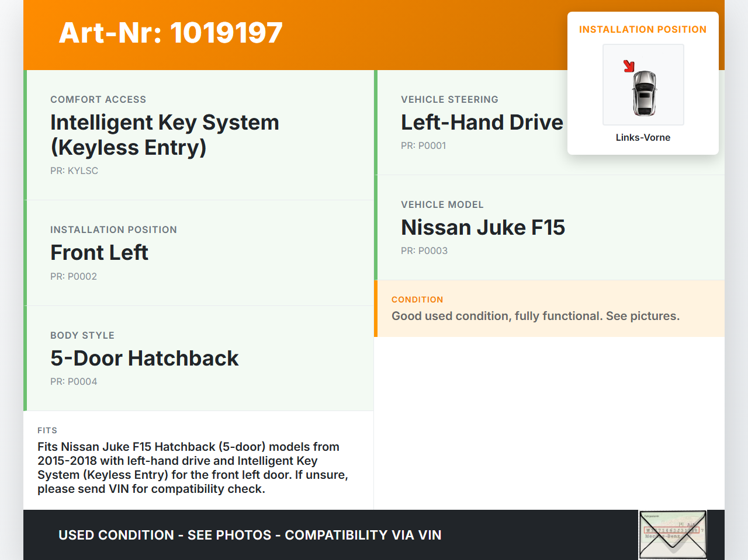Click the PR: P0004 code
Image resolution: width=748 pixels, height=560 pixels.
coord(74,382)
